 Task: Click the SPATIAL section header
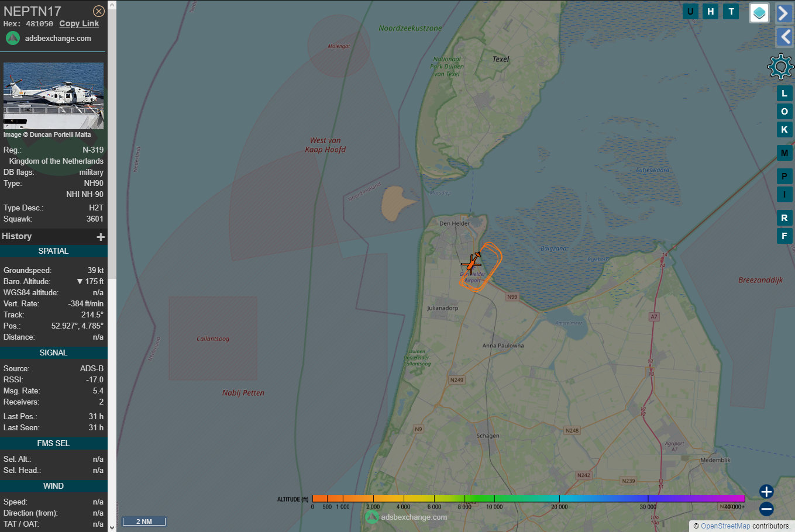point(53,251)
